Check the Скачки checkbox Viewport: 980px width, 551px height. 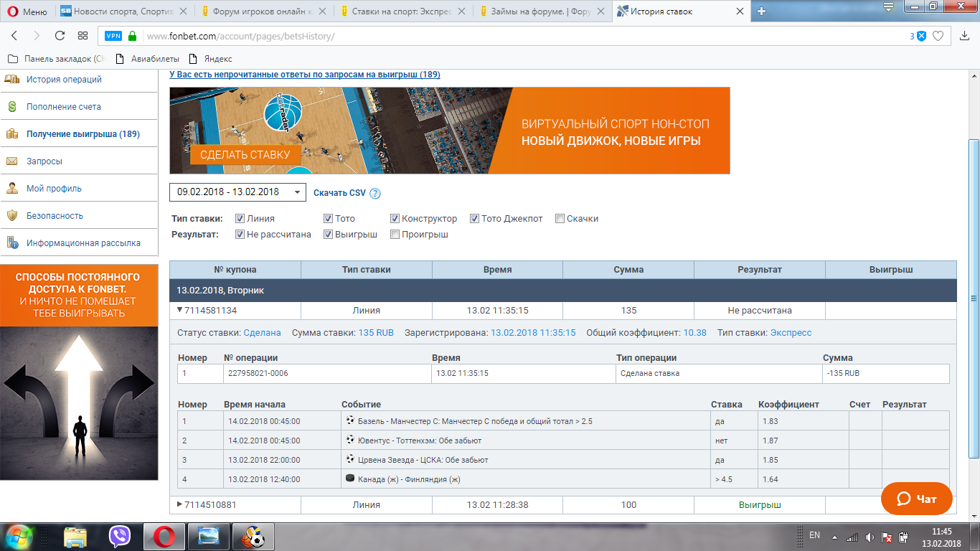[560, 219]
